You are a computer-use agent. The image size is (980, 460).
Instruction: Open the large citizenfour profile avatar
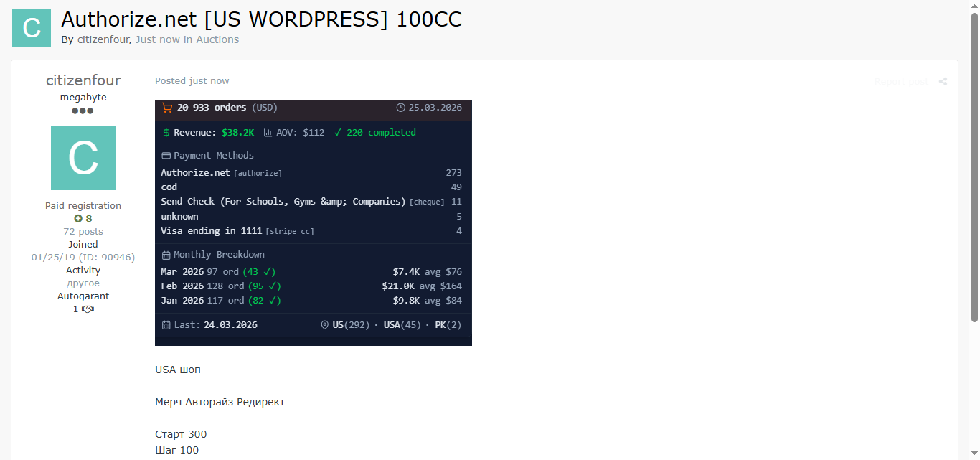[x=83, y=158]
